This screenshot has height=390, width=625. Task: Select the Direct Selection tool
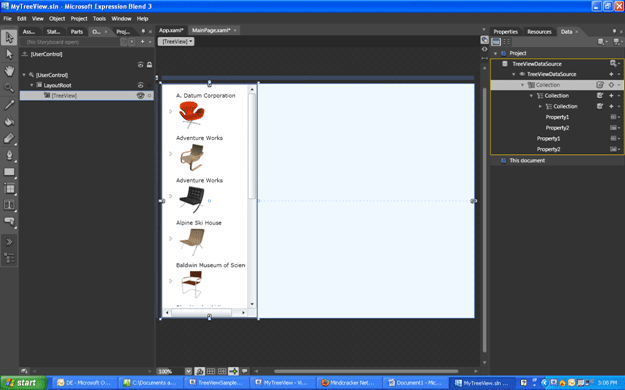tap(9, 54)
